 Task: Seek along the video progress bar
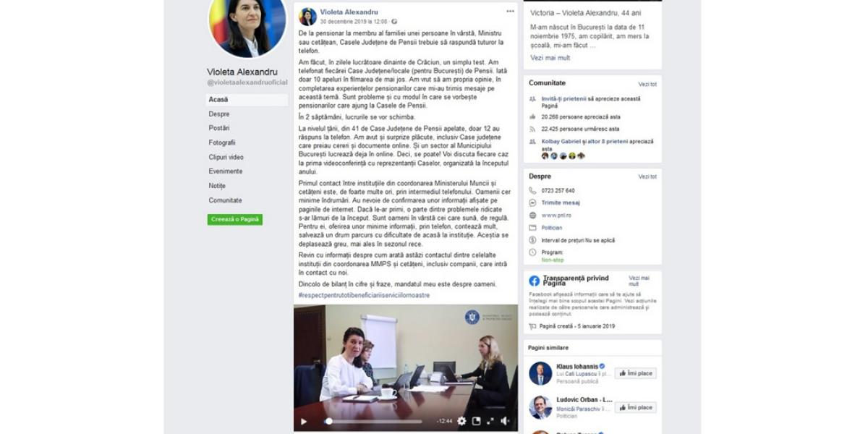click(x=373, y=422)
